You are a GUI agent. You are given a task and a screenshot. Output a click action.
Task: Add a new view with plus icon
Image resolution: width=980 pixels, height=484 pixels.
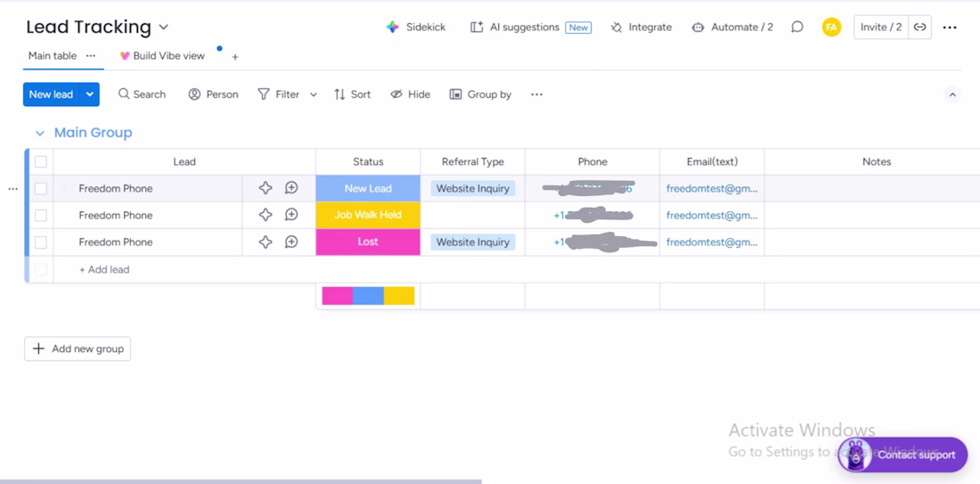coord(235,57)
